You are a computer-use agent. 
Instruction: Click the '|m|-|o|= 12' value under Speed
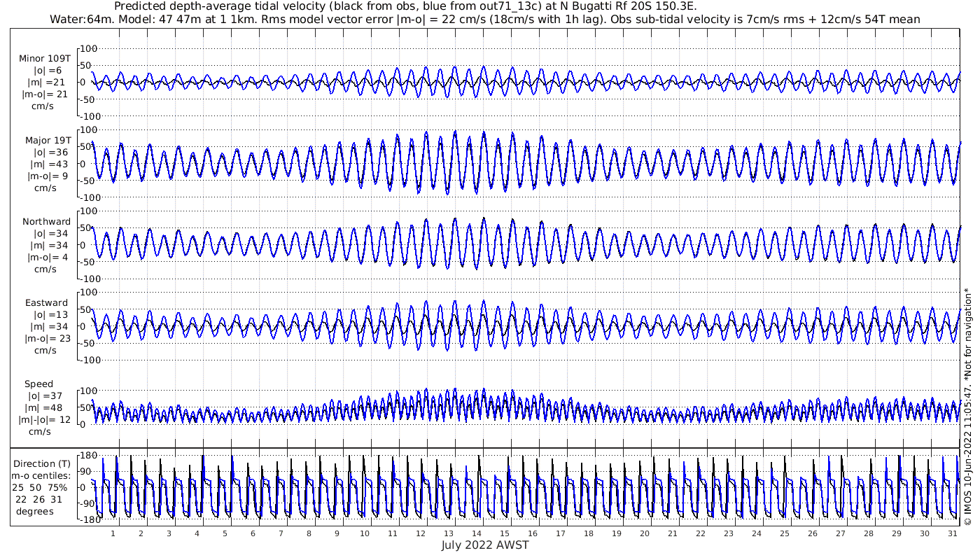click(x=45, y=420)
